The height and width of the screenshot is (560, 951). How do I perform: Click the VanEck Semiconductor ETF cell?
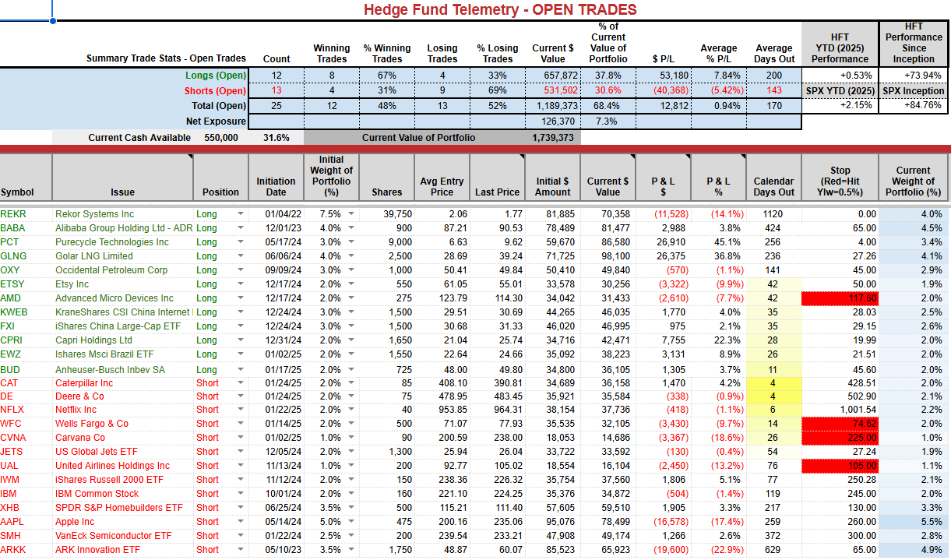coord(122,536)
